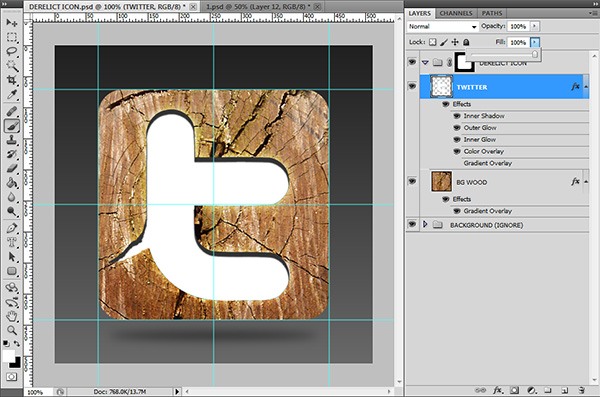
Task: Select the Blur tool
Action: (x=11, y=197)
